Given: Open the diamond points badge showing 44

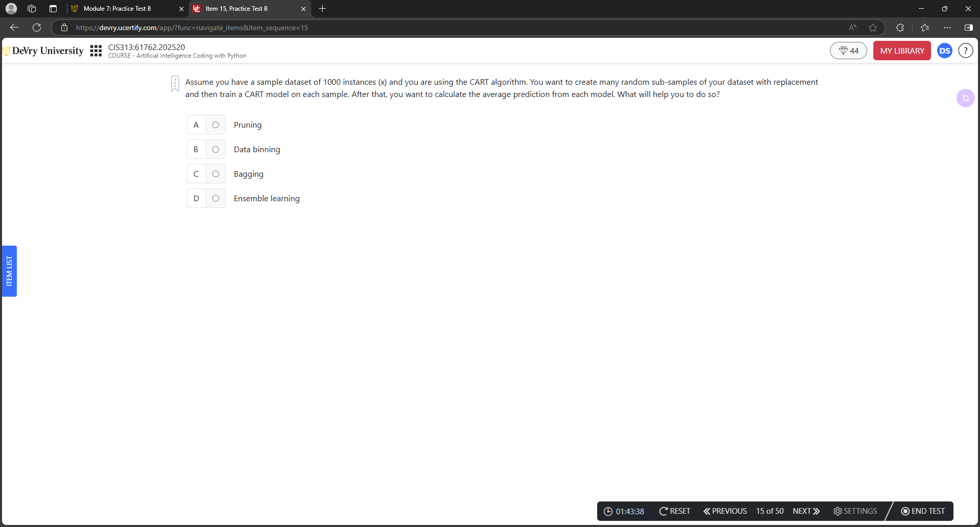Looking at the screenshot, I should click(848, 51).
